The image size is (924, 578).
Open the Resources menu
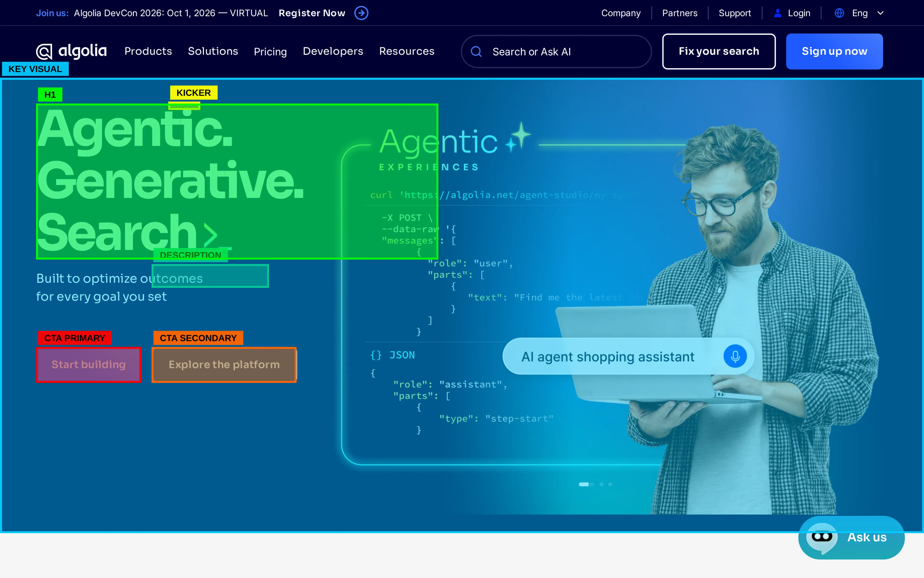pos(407,51)
